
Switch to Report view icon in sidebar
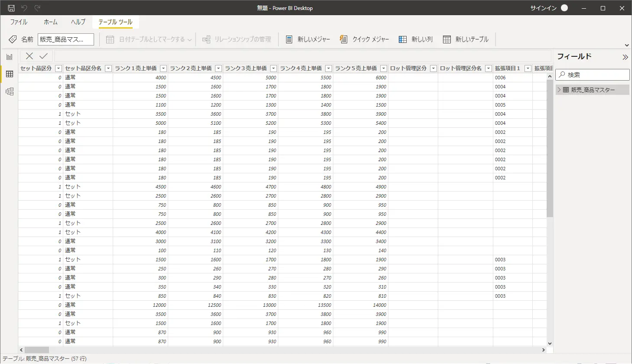pyautogui.click(x=10, y=57)
